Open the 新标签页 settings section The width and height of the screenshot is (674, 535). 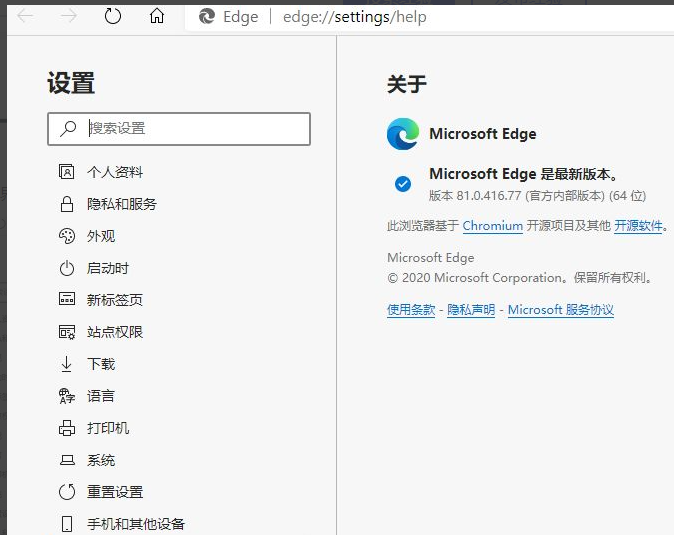tap(114, 300)
